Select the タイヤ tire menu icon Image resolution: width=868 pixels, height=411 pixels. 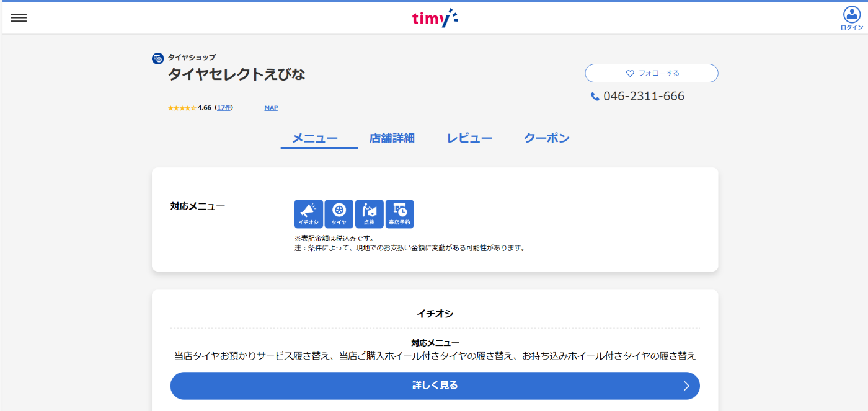coord(339,214)
